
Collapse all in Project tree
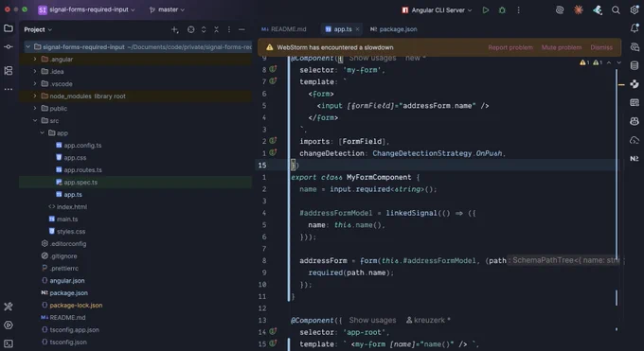pos(217,29)
